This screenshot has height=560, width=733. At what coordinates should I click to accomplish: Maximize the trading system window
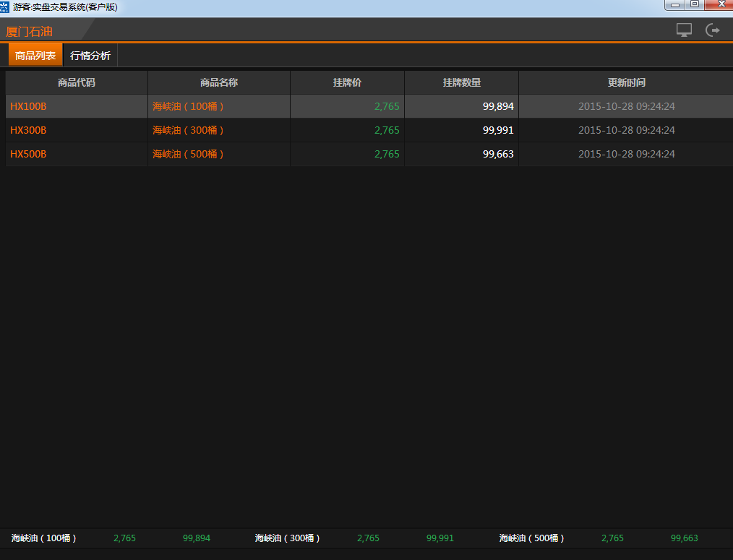694,5
